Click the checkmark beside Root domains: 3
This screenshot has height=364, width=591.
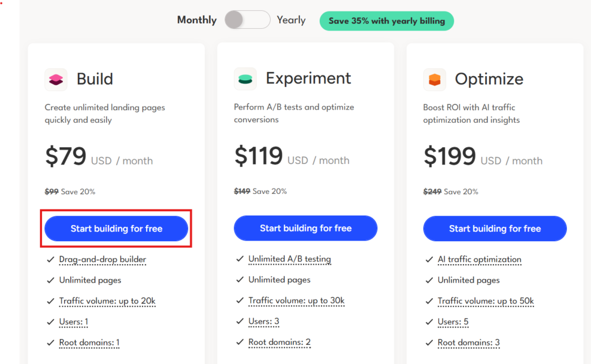(x=429, y=343)
